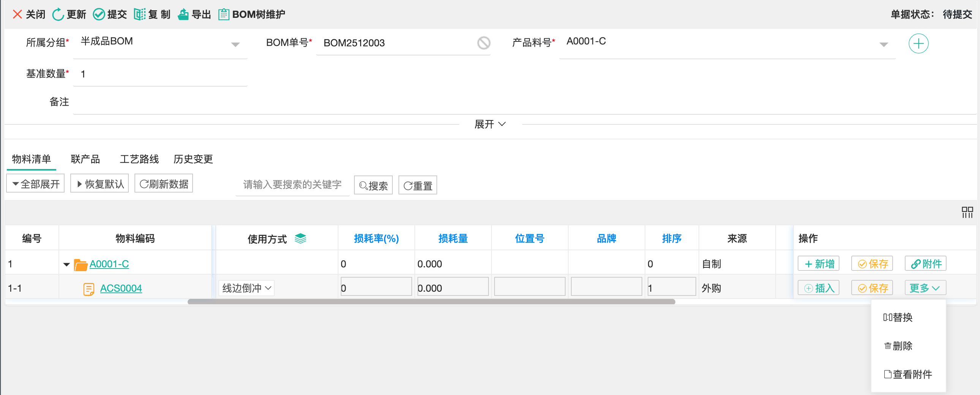The image size is (980, 395).
Task: Switch to the 工艺路线 tab
Action: click(x=139, y=159)
